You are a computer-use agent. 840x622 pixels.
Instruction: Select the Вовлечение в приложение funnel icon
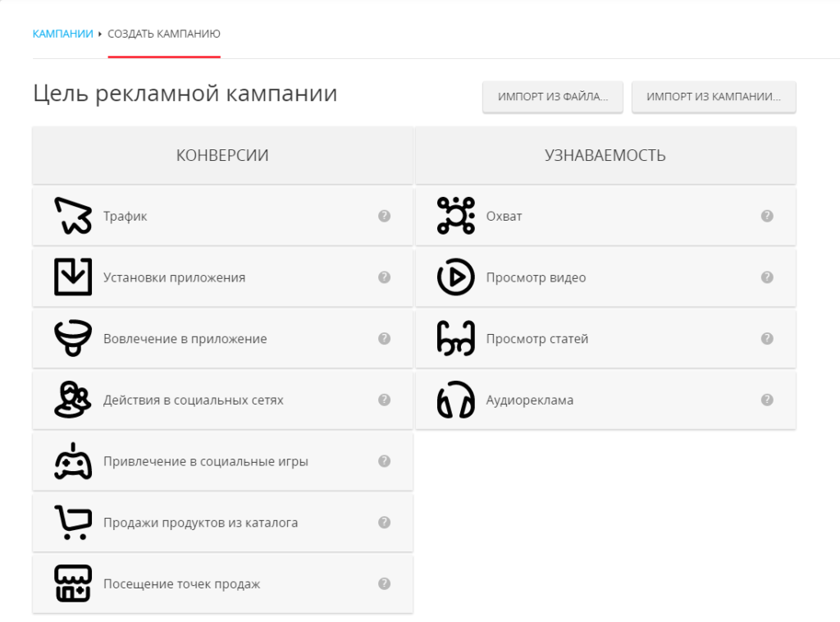pyautogui.click(x=72, y=338)
